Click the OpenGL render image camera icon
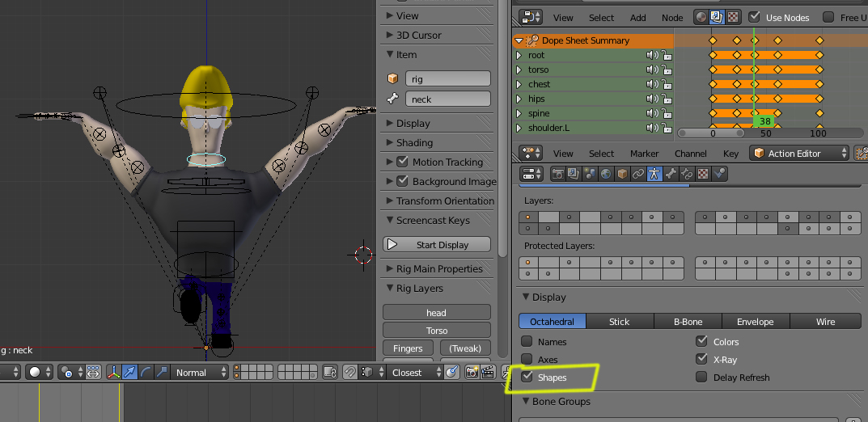868x422 pixels. 472,372
